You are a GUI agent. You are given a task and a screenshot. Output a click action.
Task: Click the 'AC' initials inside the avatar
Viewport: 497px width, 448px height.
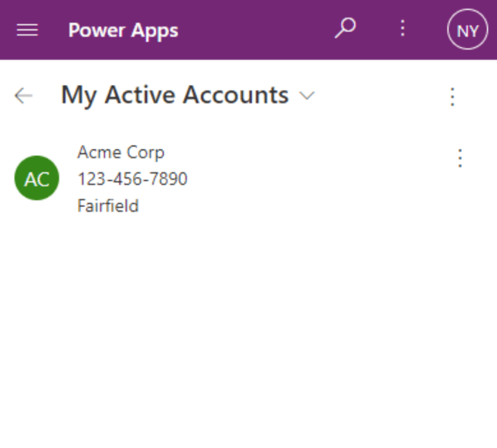point(37,179)
